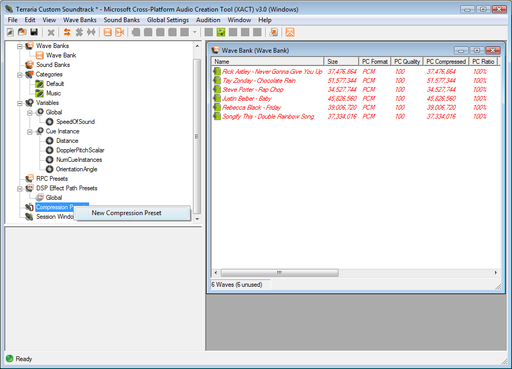Click the green Ready status icon

pos(10,359)
